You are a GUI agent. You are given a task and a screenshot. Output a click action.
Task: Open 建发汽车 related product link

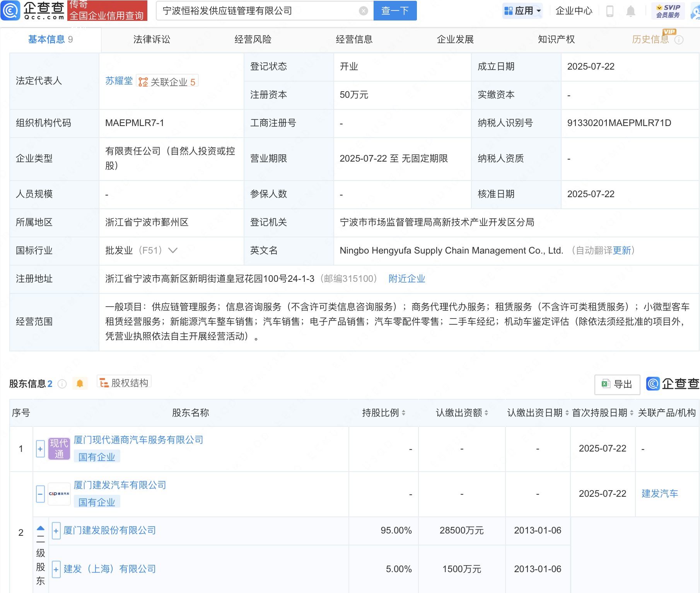point(660,494)
